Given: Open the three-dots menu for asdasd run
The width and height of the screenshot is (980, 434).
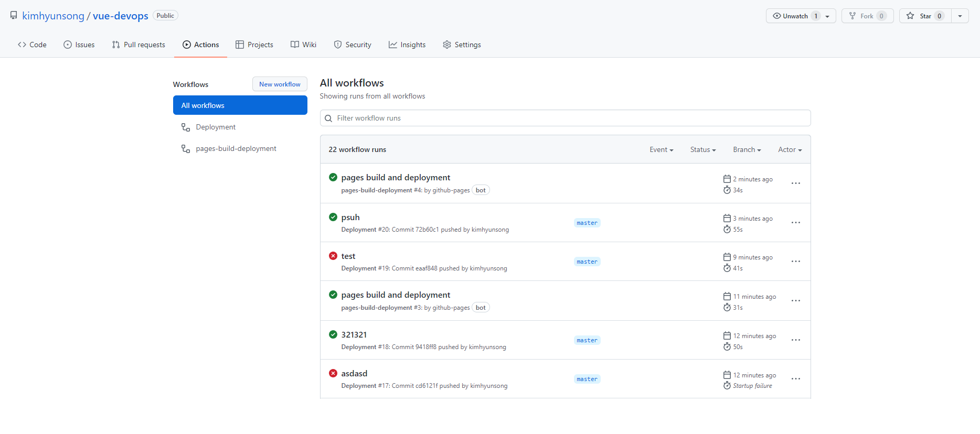Looking at the screenshot, I should click(796, 379).
